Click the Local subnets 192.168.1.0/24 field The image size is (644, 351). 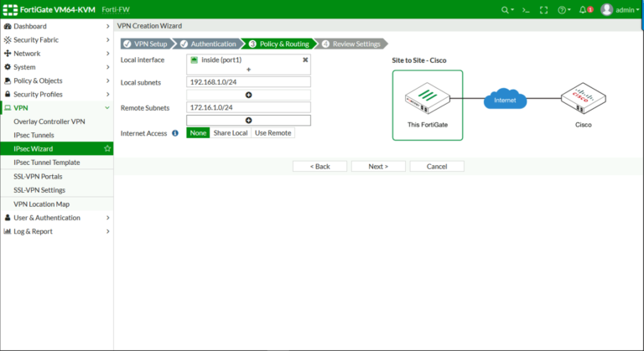pos(248,82)
